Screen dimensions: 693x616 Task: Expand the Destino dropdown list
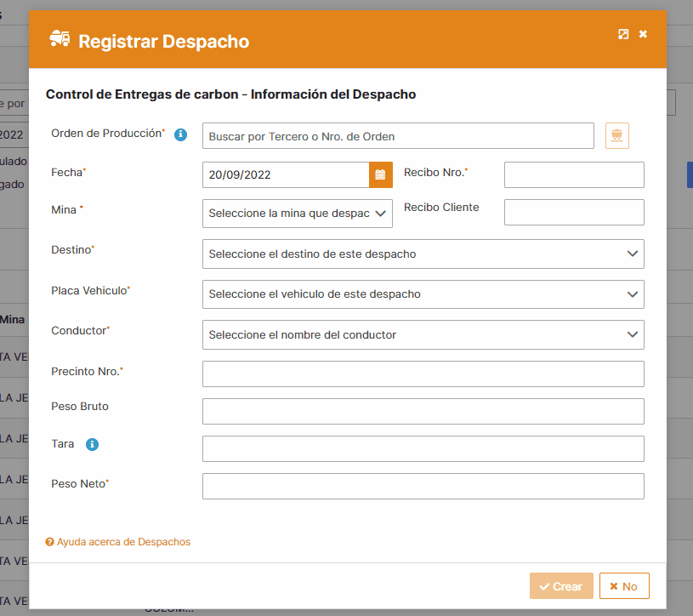tap(423, 254)
